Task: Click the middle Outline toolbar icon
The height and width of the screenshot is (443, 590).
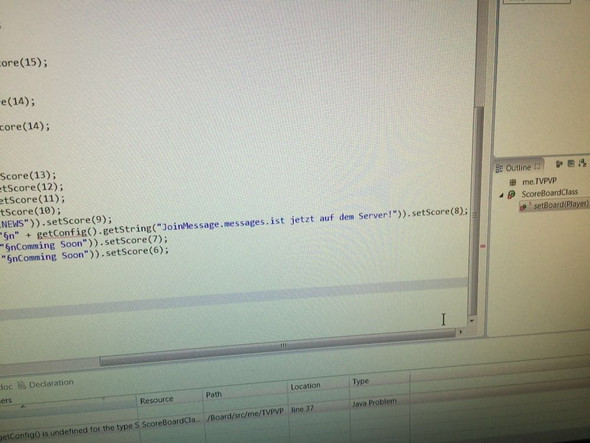Action: 571,163
